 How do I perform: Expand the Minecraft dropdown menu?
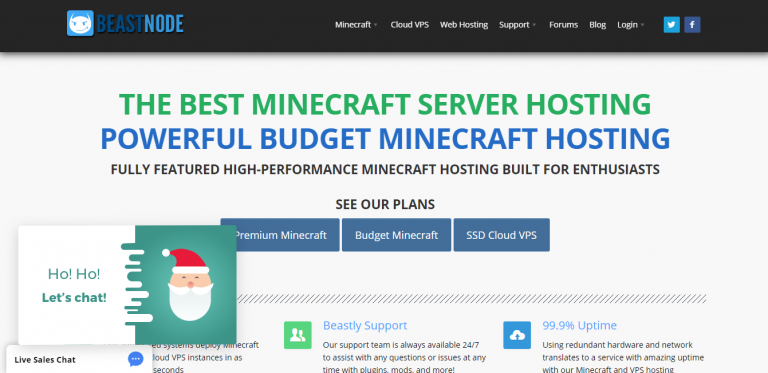pos(356,24)
